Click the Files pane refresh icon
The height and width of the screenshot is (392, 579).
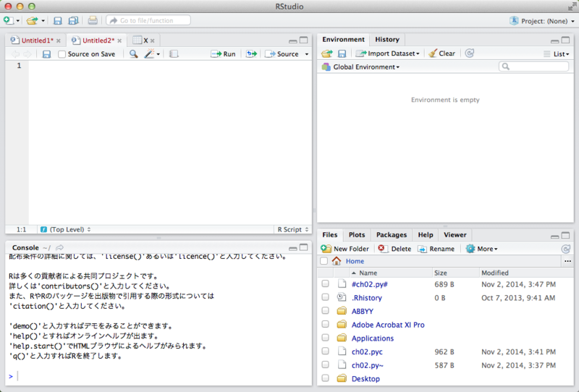(566, 249)
